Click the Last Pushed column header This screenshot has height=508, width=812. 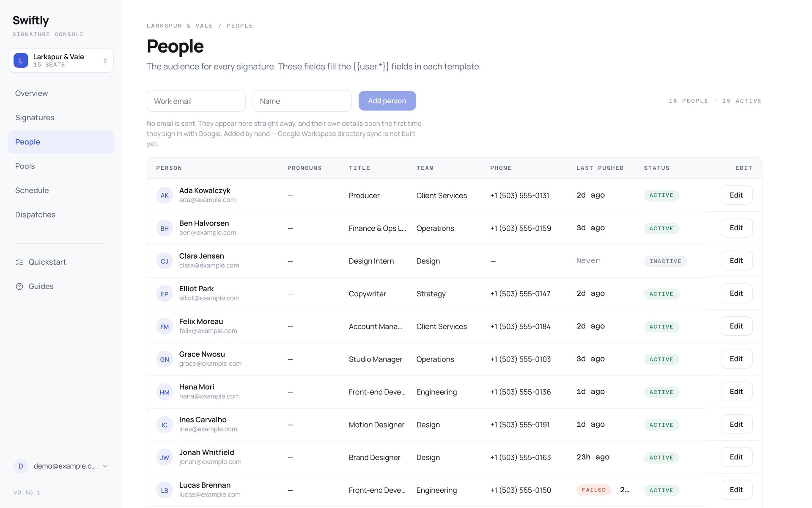pos(600,168)
